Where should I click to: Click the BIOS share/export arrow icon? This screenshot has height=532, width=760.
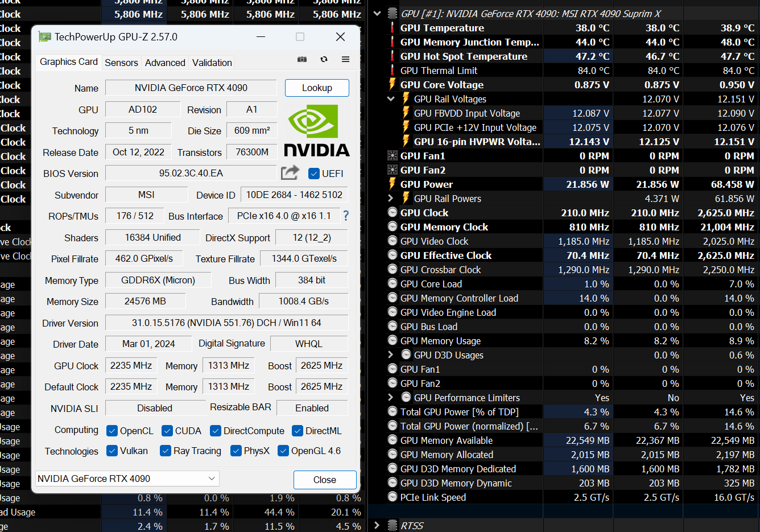[x=290, y=172]
